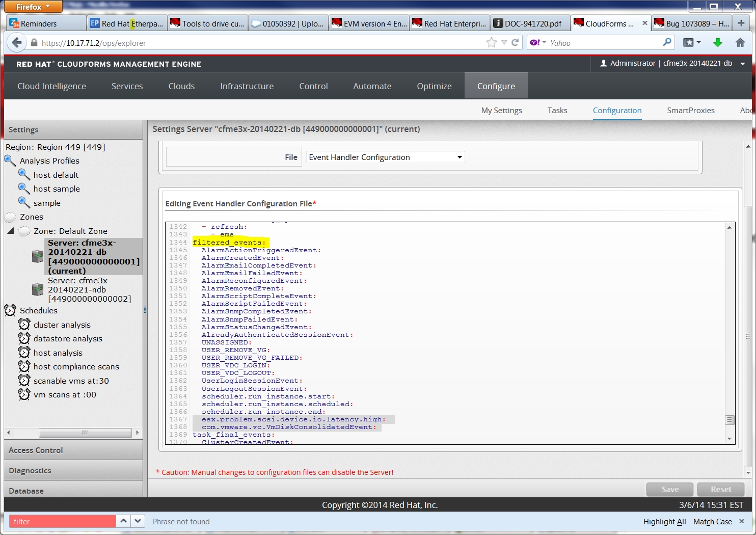The height and width of the screenshot is (535, 756).
Task: Toggle Highlight All in the find bar
Action: tap(664, 521)
